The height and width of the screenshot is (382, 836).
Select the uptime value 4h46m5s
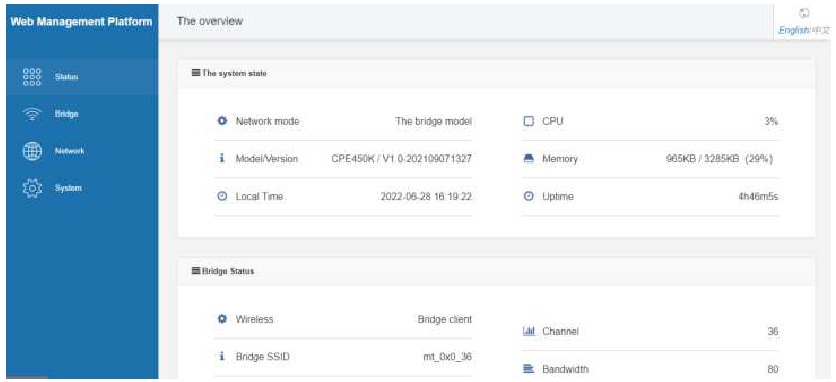click(x=758, y=196)
